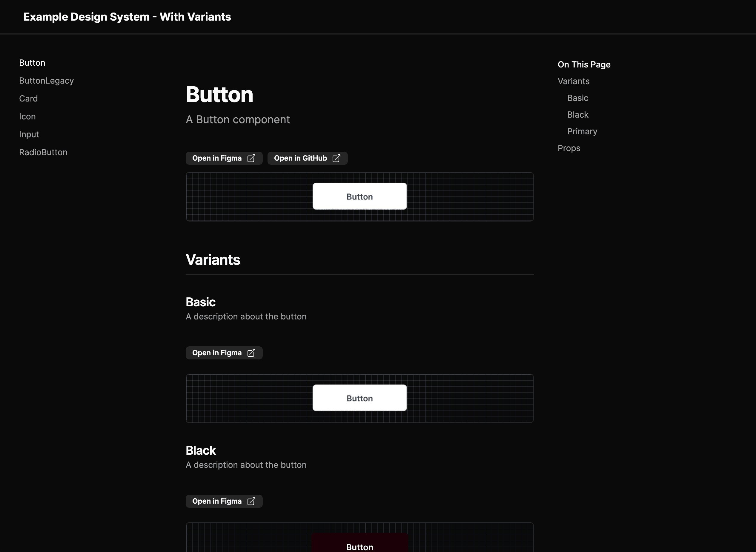Open the Card component page
Screen dimensions: 756x552
pyautogui.click(x=28, y=98)
